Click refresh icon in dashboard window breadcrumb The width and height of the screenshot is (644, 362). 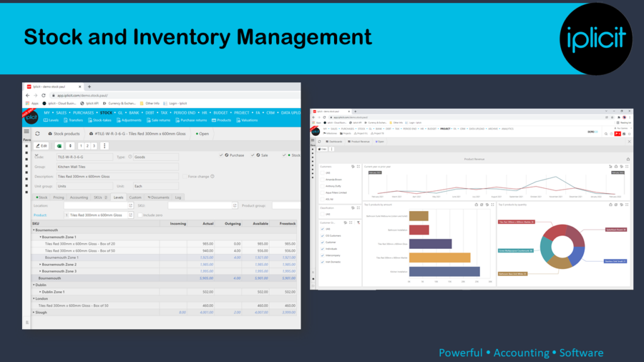pyautogui.click(x=319, y=141)
